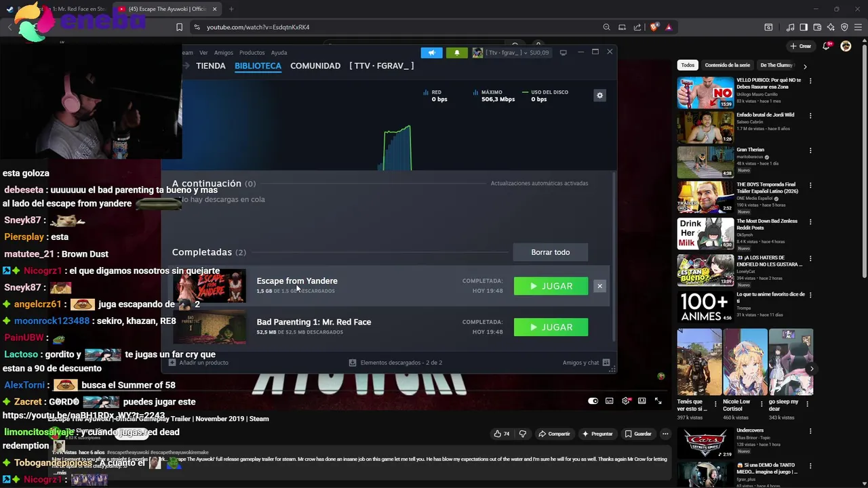
Task: Open YouTube notifications bell
Action: coord(827,46)
